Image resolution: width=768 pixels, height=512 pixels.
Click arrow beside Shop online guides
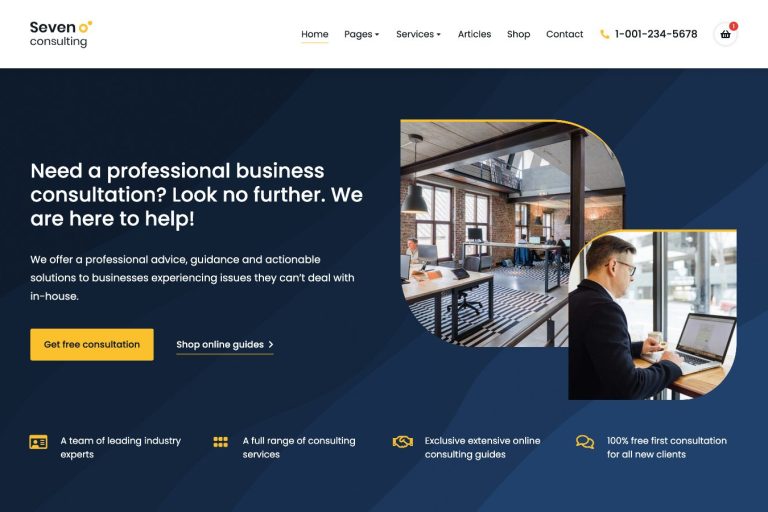(271, 344)
